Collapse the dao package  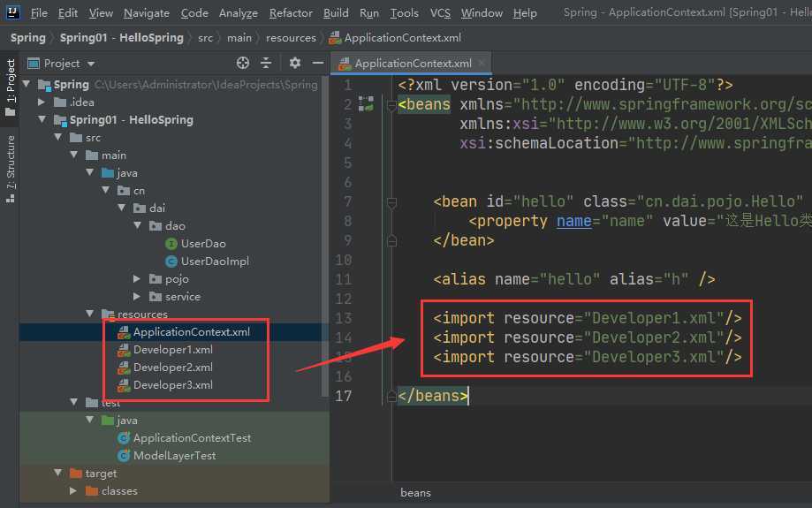[x=138, y=226]
